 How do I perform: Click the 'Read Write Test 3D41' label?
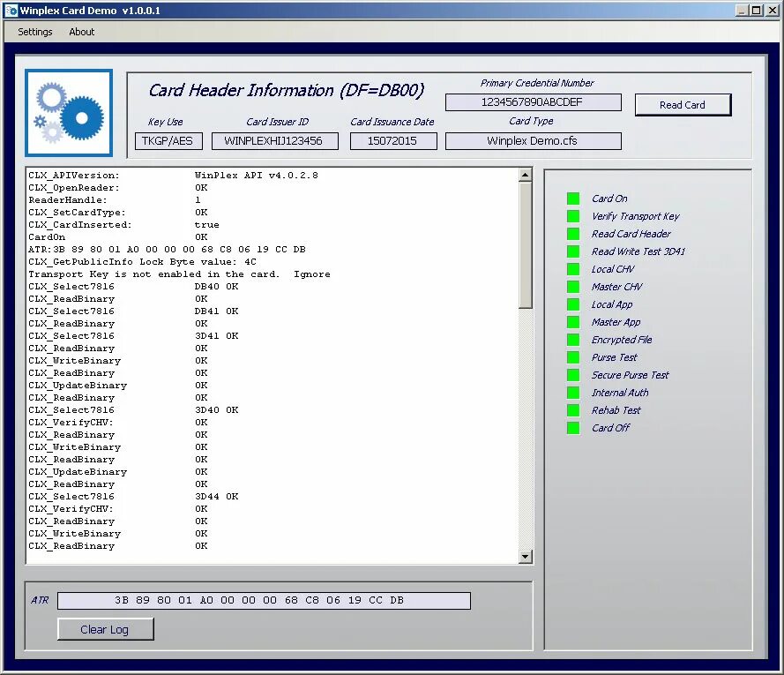(x=638, y=251)
